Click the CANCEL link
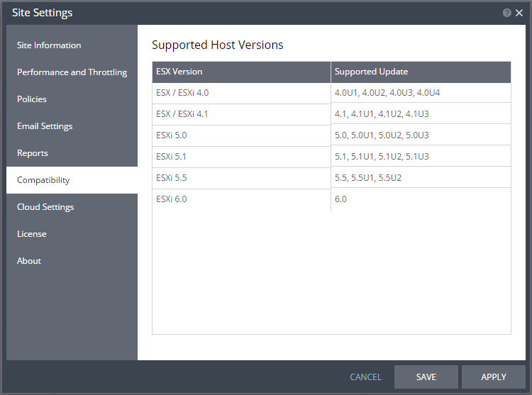The image size is (532, 395). (365, 377)
